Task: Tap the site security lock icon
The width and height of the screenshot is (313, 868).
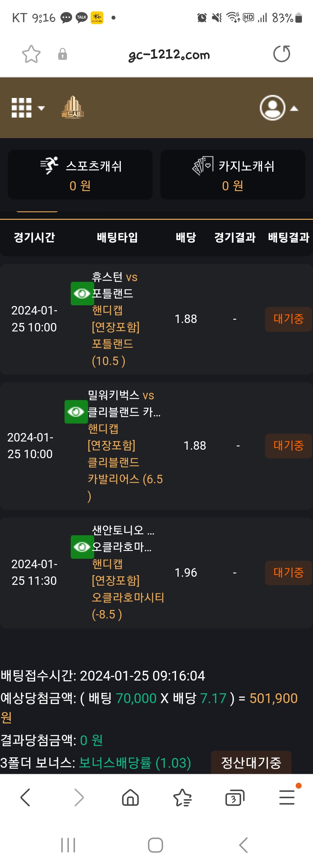Action: [x=63, y=54]
